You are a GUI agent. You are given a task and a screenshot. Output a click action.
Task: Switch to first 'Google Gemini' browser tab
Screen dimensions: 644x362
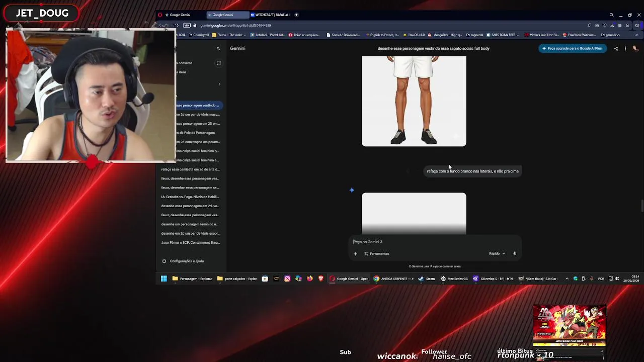pos(181,15)
